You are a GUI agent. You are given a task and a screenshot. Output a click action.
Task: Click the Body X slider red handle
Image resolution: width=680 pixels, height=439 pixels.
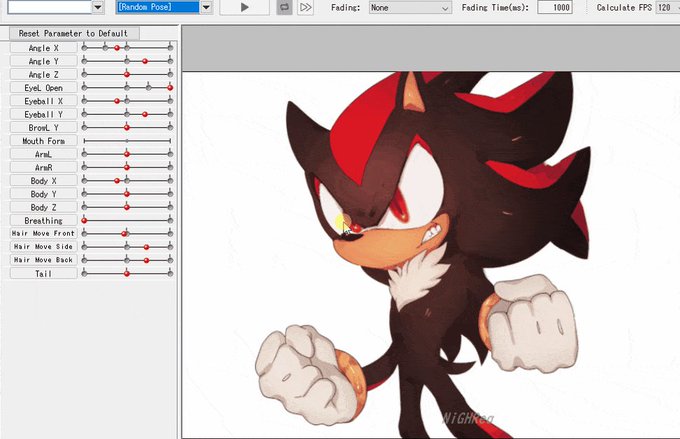pos(117,180)
